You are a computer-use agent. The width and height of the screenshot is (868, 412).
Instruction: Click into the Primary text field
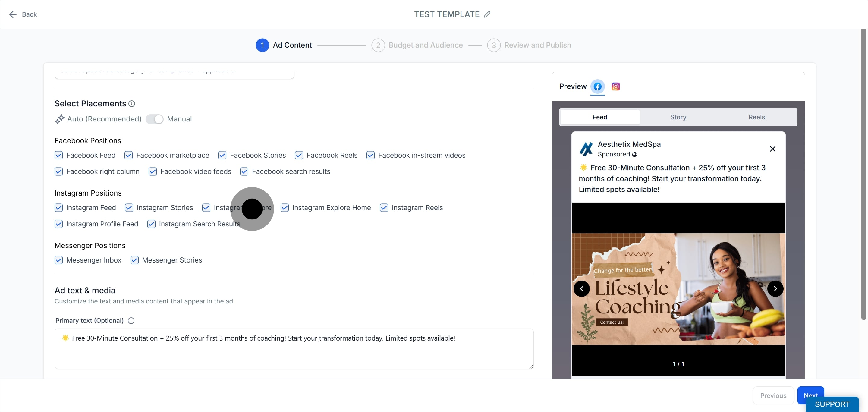pos(294,349)
